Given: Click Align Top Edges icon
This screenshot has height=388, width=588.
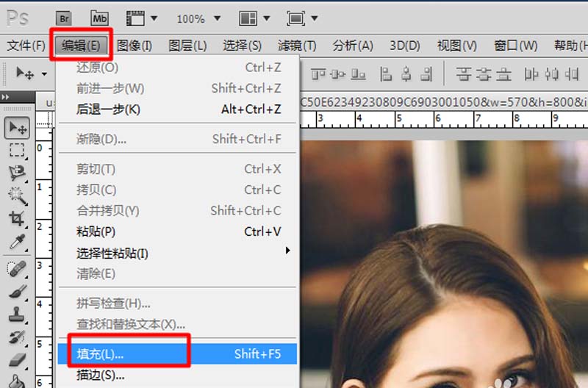Looking at the screenshot, I should pos(318,74).
